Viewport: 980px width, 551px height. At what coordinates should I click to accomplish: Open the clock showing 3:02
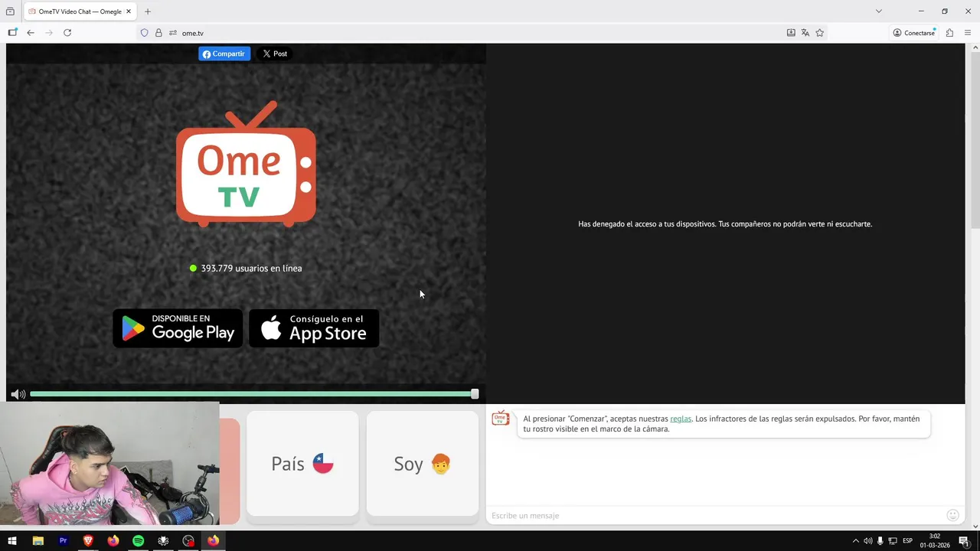(935, 541)
